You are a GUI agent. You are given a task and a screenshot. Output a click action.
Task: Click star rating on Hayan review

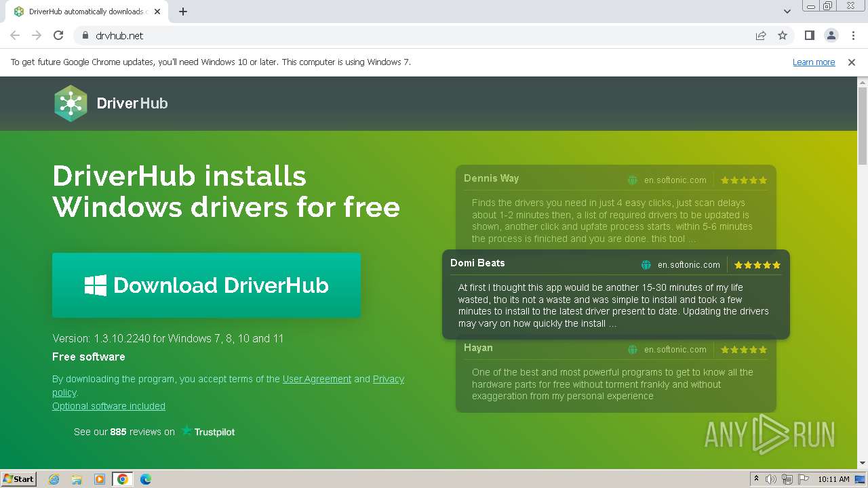[x=744, y=350]
